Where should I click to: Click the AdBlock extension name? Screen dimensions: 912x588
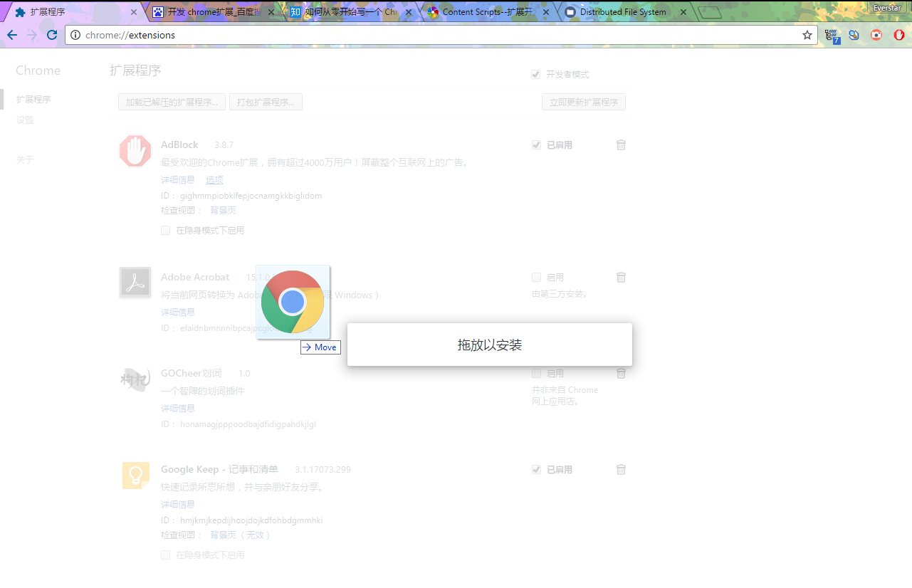(x=179, y=145)
